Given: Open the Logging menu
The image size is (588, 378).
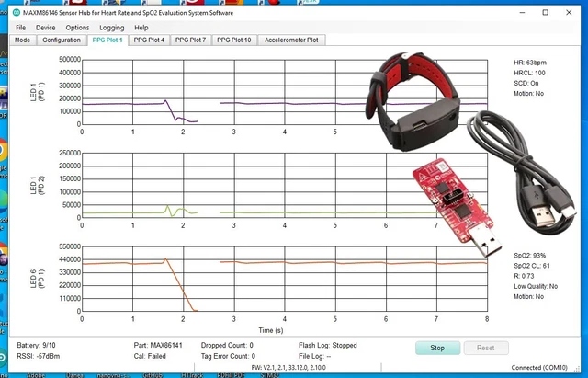Looking at the screenshot, I should pyautogui.click(x=111, y=28).
